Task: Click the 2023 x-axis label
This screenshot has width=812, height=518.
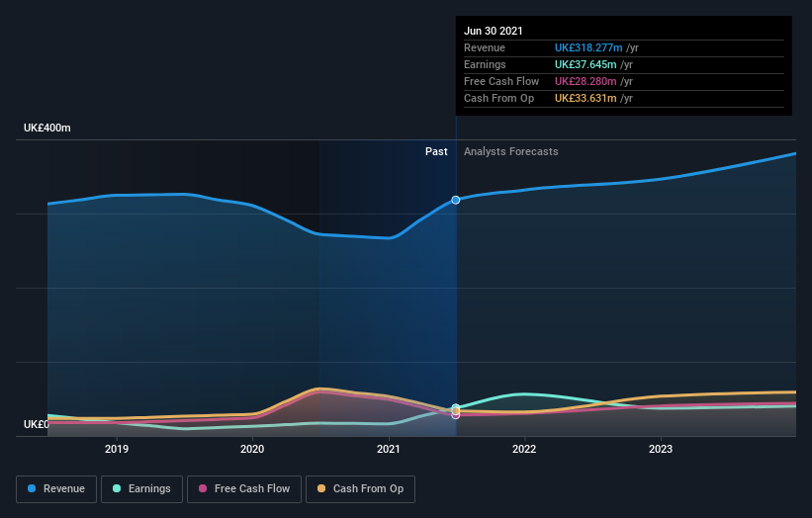Action: [x=661, y=449]
